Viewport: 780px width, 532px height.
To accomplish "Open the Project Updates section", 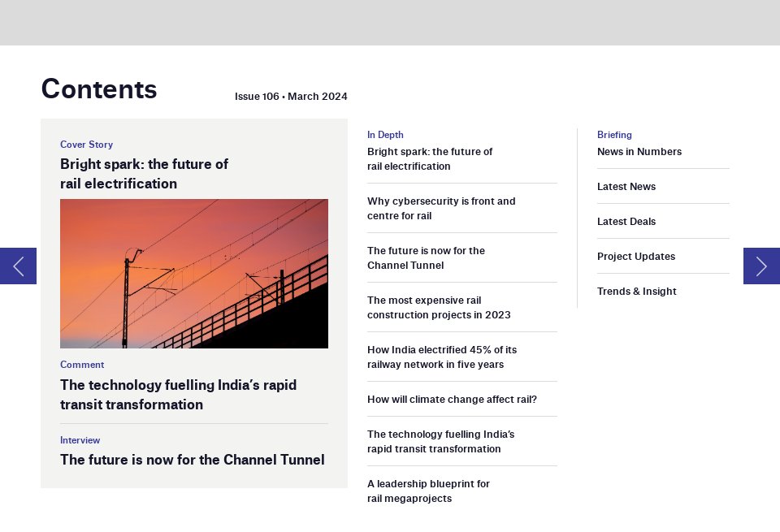I will [x=635, y=257].
